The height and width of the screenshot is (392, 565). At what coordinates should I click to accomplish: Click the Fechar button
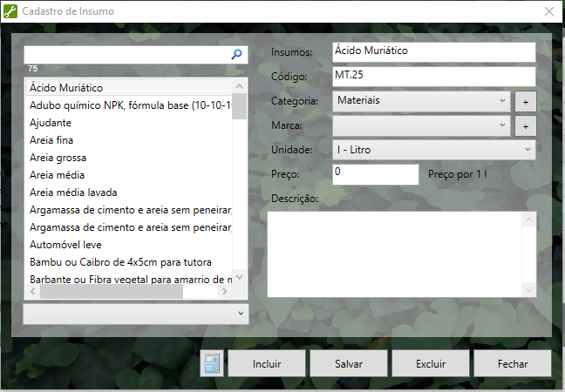point(512,363)
